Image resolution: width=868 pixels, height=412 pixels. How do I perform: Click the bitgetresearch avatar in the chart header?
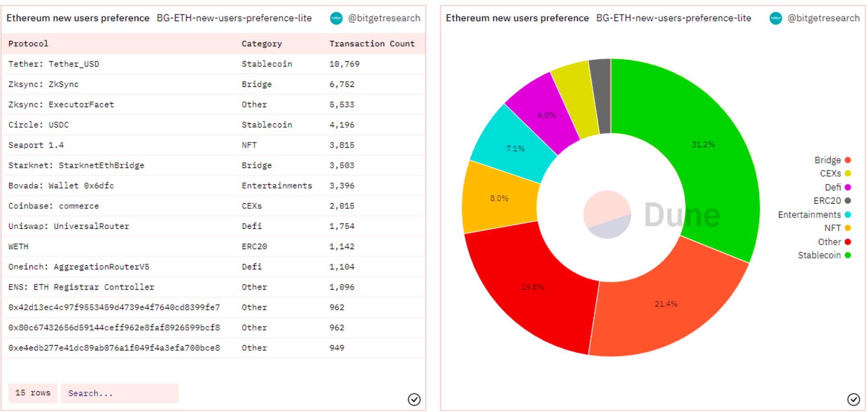click(776, 18)
